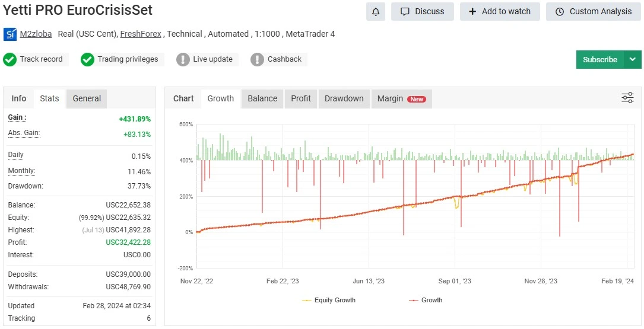This screenshot has height=329, width=644.
Task: Open the FreshForex broker link
Action: tap(141, 34)
